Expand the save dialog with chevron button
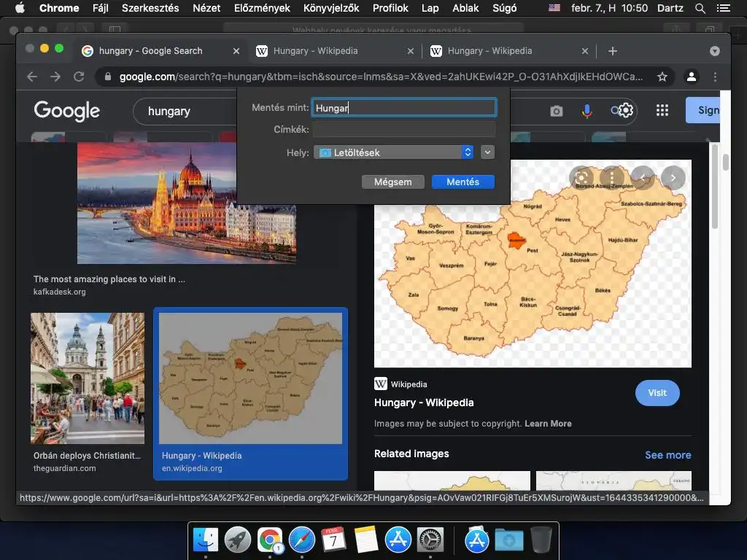 pos(487,152)
